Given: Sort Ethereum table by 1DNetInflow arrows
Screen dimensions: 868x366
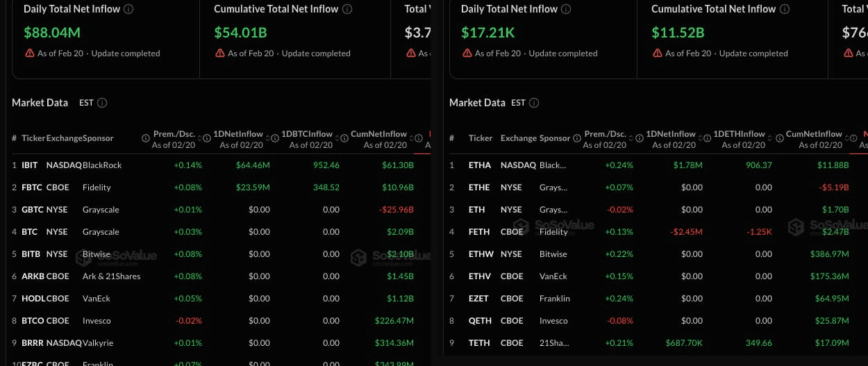Looking at the screenshot, I should (x=700, y=139).
